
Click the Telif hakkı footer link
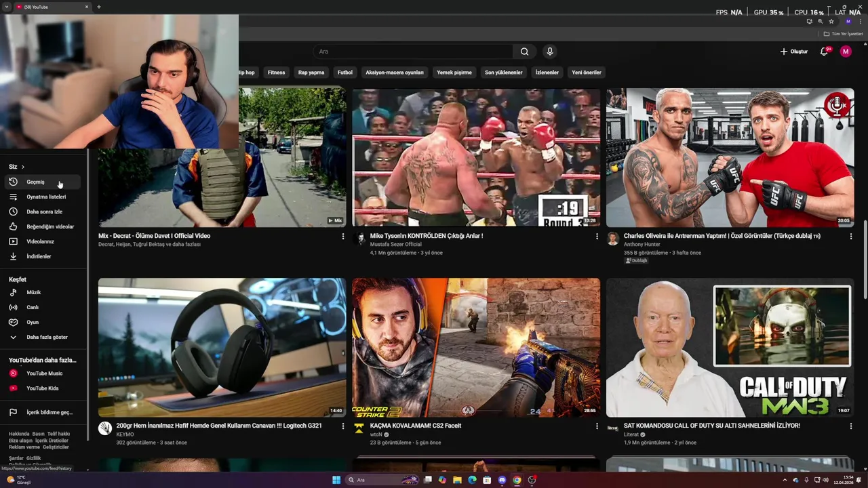(x=58, y=434)
